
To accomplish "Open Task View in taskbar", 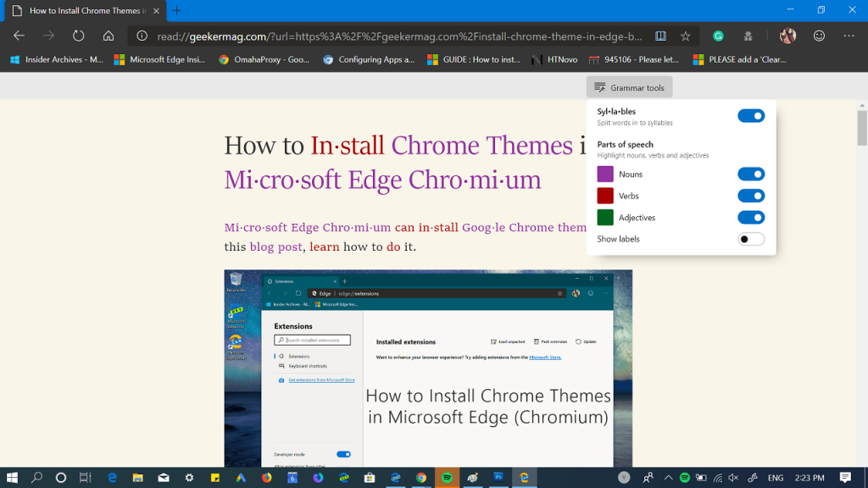I will [86, 478].
